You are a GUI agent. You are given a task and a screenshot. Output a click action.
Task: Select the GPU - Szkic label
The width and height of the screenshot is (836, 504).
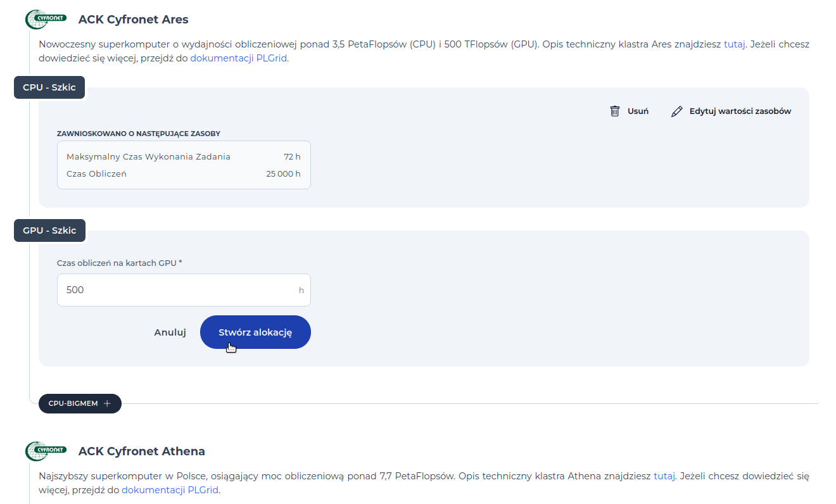49,230
